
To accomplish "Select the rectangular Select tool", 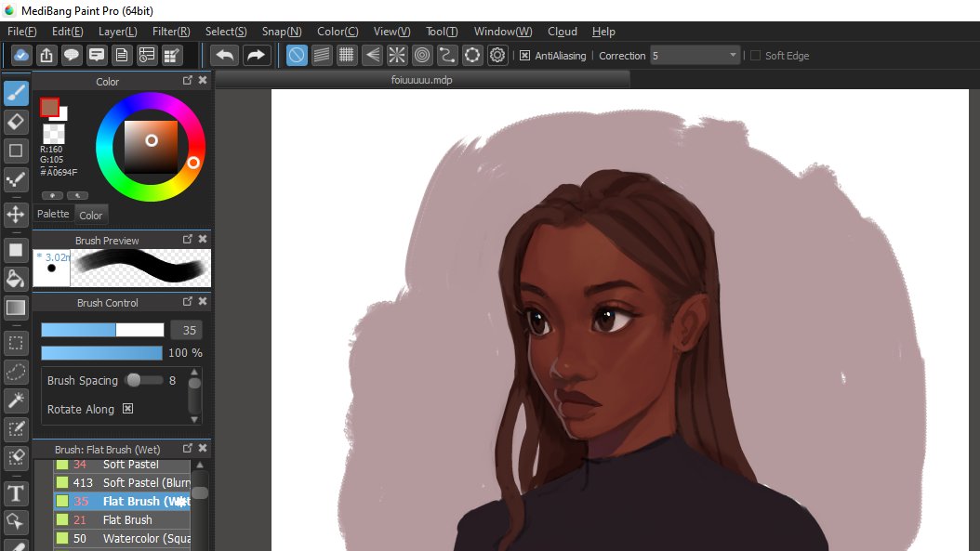I will 16,342.
